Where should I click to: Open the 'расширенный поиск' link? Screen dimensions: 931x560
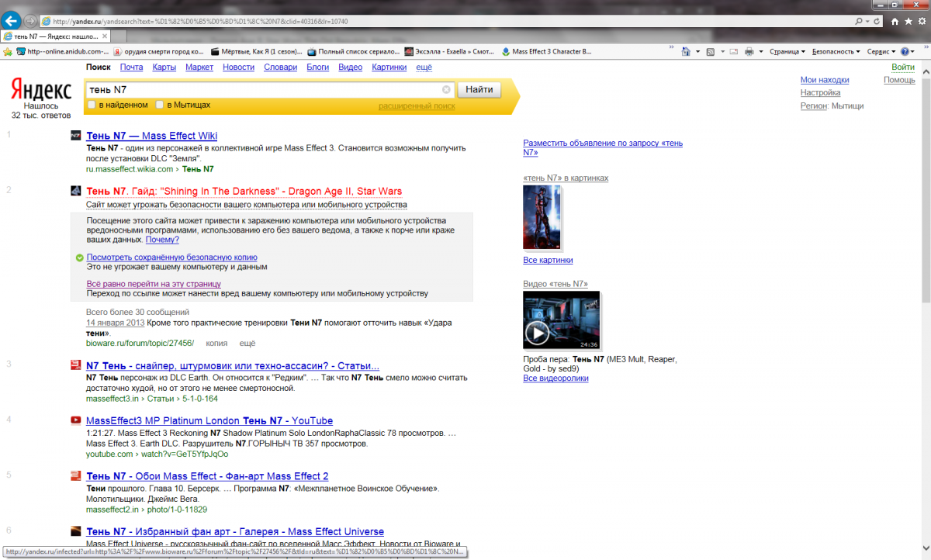click(x=417, y=105)
